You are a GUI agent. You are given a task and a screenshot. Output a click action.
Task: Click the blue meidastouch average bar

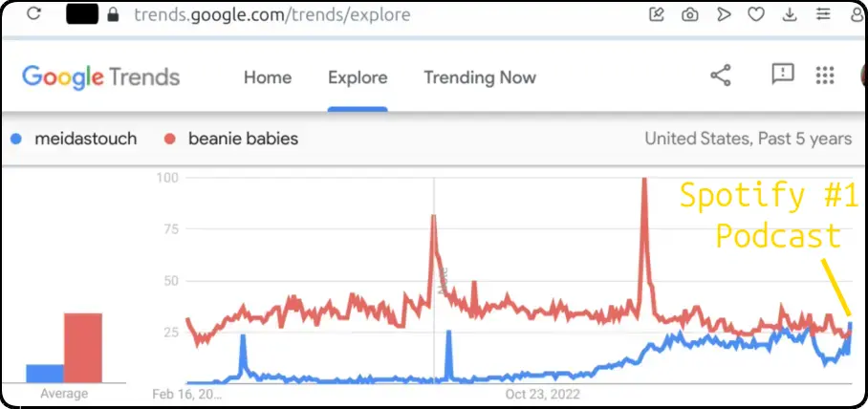coord(45,374)
